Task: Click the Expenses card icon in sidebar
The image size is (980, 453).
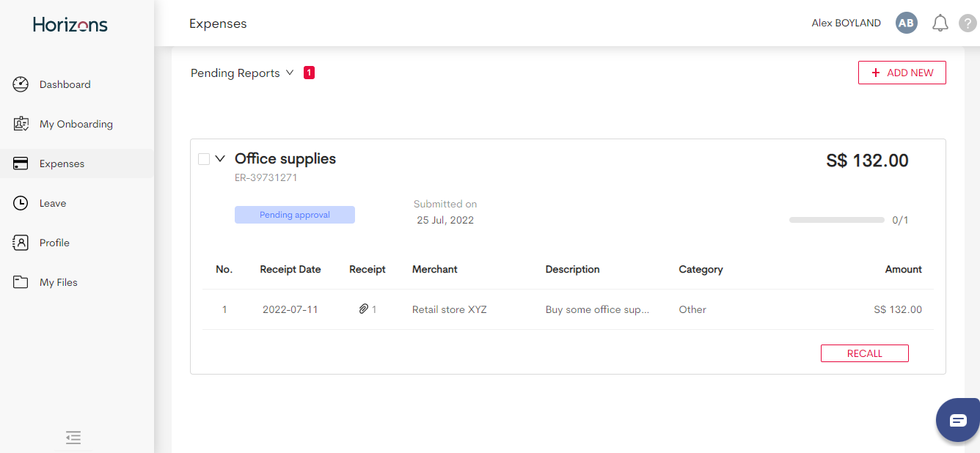Action: pyautogui.click(x=21, y=163)
